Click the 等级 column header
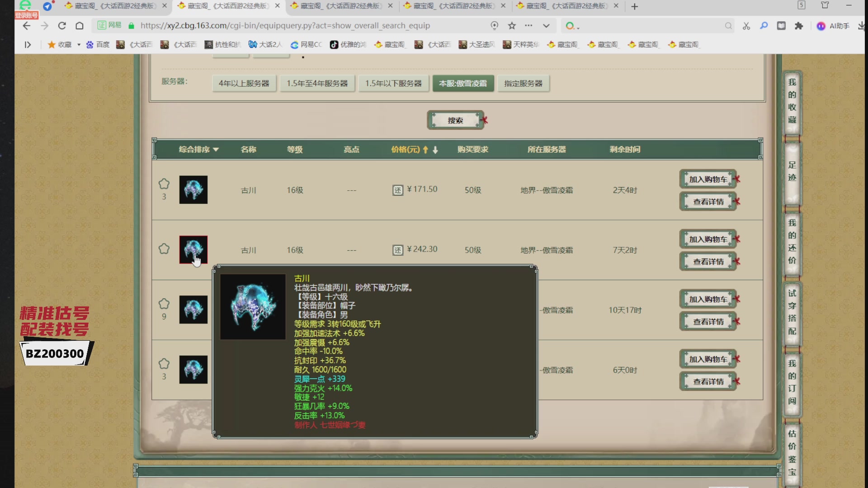The image size is (868, 488). coord(295,150)
